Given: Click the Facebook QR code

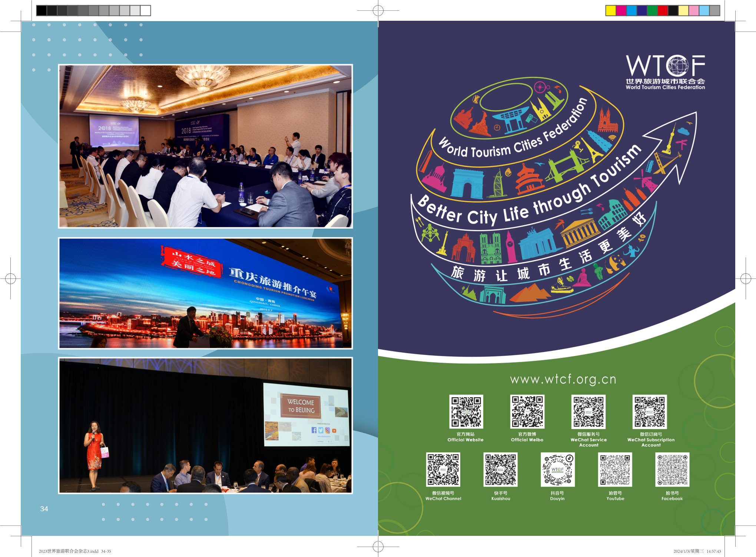Looking at the screenshot, I should pyautogui.click(x=672, y=469).
